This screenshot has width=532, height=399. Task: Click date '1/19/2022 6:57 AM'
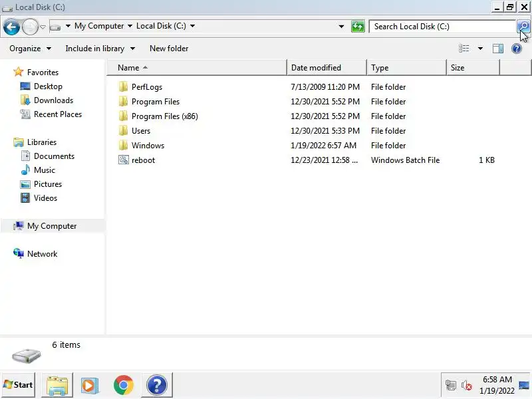click(x=323, y=146)
